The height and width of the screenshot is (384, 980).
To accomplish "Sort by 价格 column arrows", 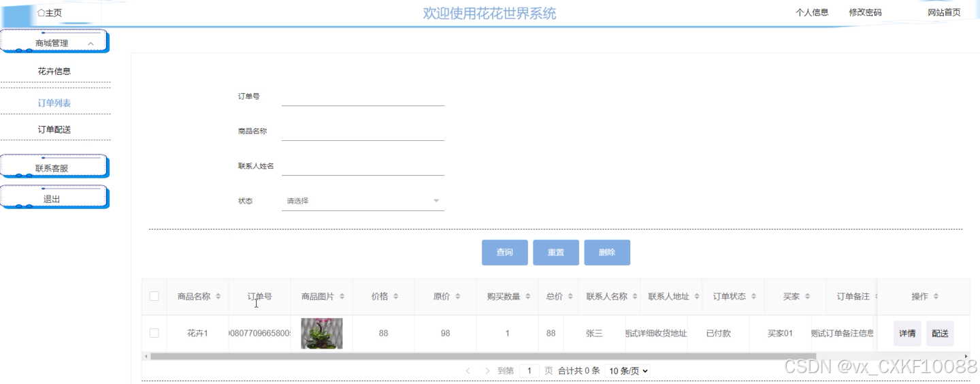I will click(395, 296).
